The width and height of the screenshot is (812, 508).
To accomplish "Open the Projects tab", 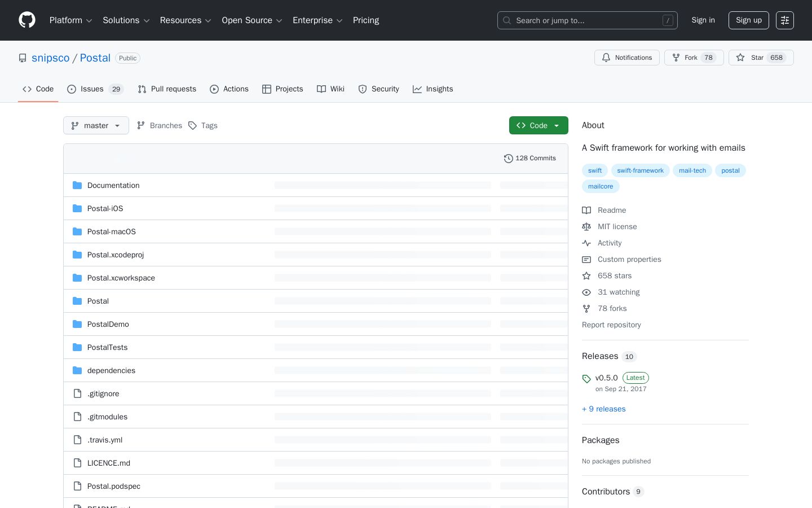I will point(283,89).
